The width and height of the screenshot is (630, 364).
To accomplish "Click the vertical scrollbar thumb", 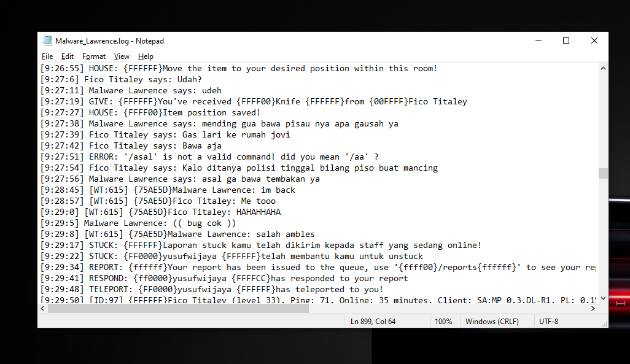I will click(603, 173).
